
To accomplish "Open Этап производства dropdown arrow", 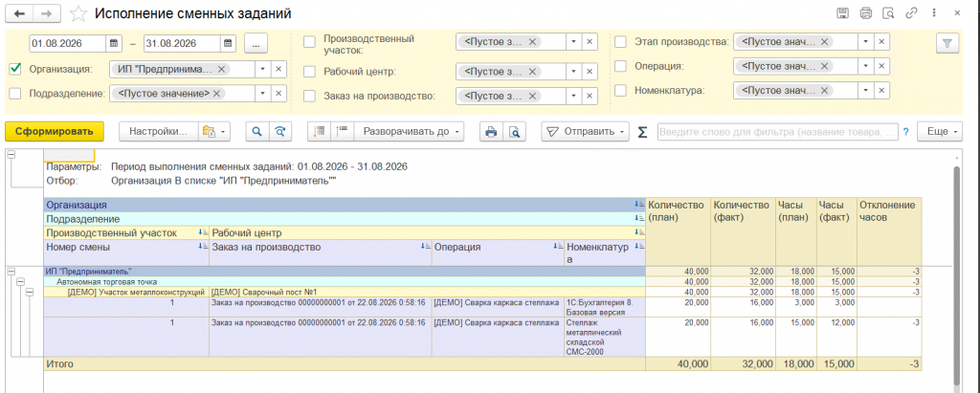I will pyautogui.click(x=865, y=42).
